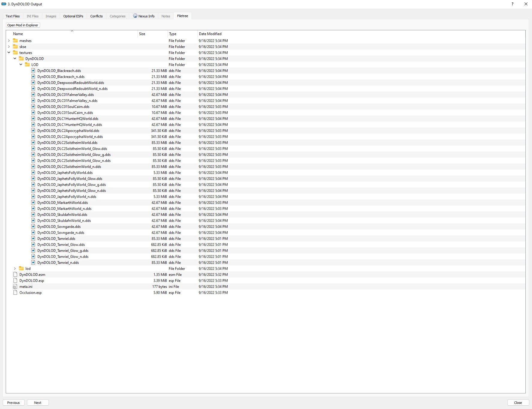The image size is (532, 409).
Task: Click the DynDOLOD_DLC2SolstheimWorld.dds file icon
Action: 33,142
